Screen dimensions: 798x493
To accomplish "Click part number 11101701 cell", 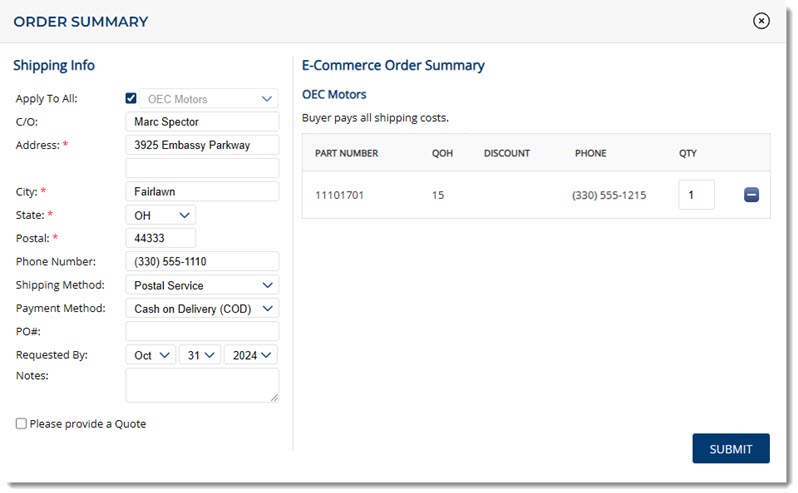I will pos(339,195).
